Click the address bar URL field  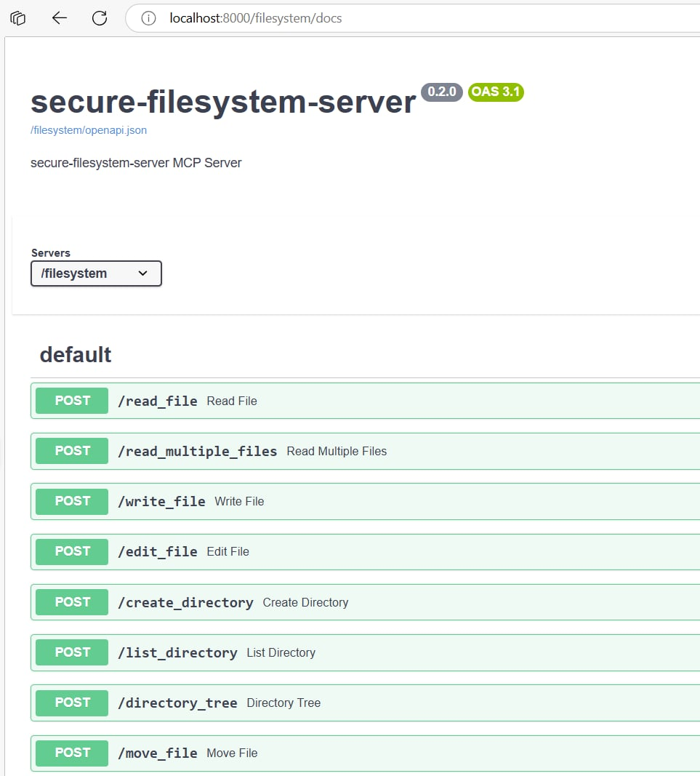pyautogui.click(x=363, y=18)
